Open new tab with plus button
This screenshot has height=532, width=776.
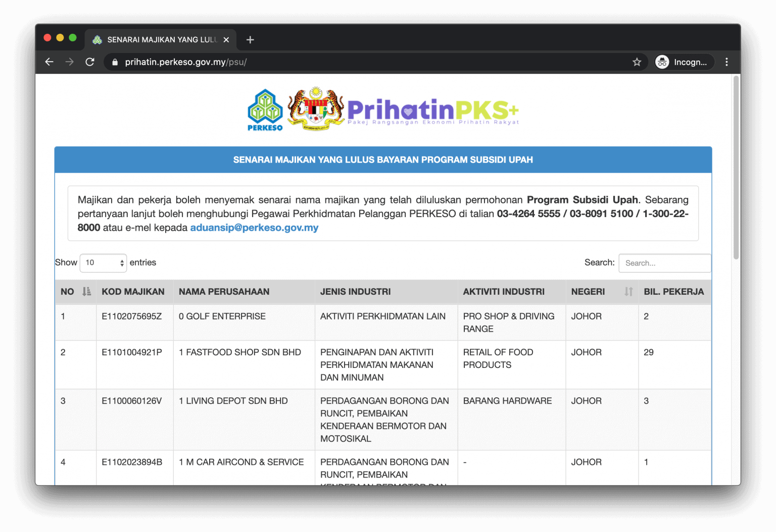coord(250,40)
